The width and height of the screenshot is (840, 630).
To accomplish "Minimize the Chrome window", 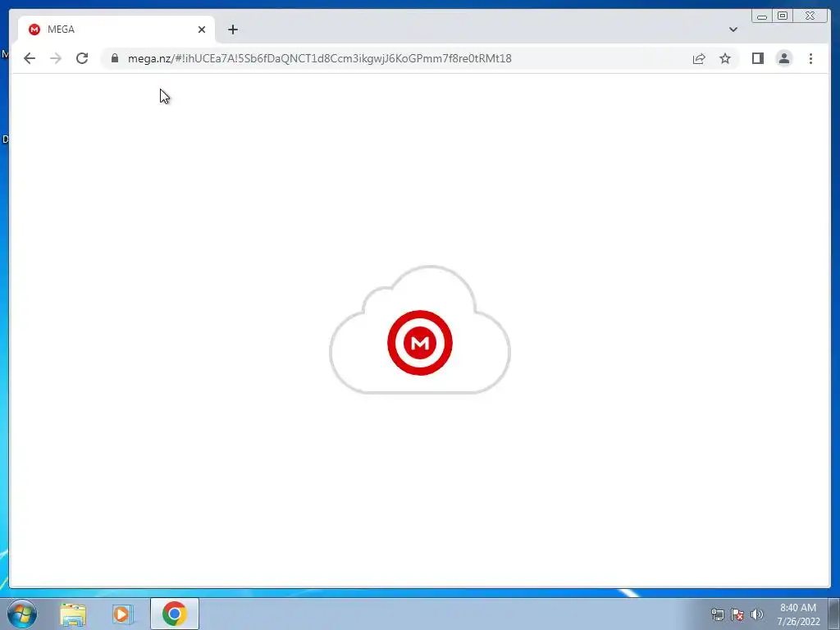I will coord(762,16).
